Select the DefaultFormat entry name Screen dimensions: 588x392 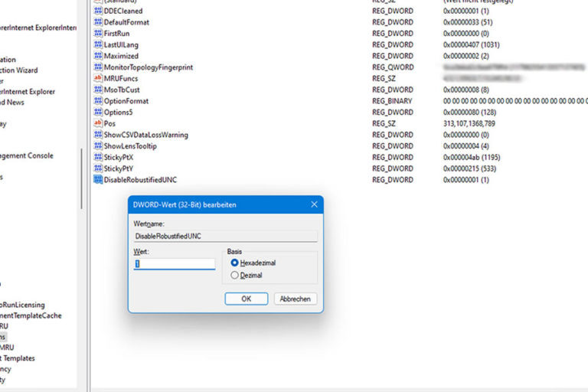point(126,22)
